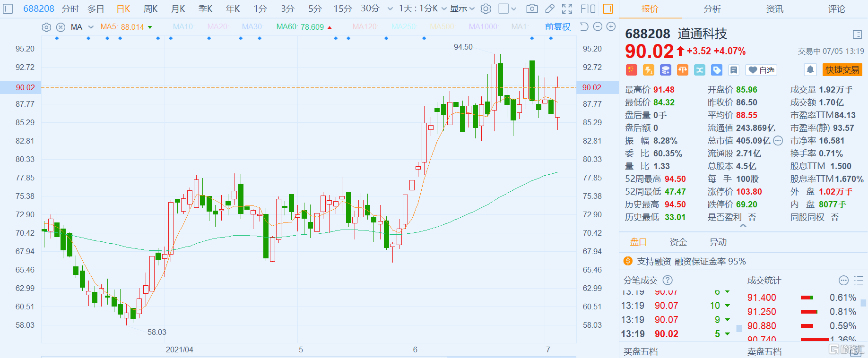Open the 1天:1分K dropdown
Screen dimensions: 868x358
point(423,9)
